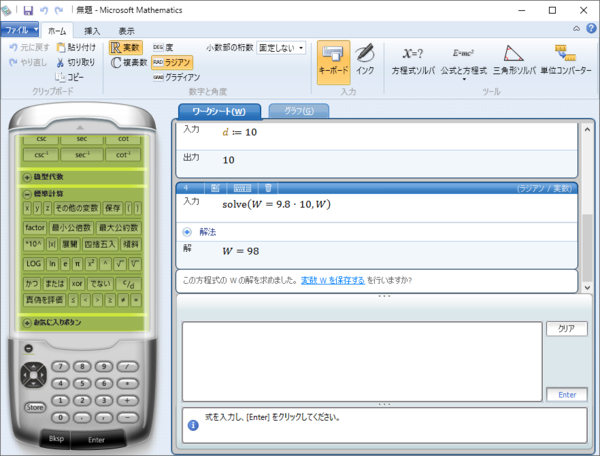The width and height of the screenshot is (600, 456).
Task: Open the ファイル menu
Action: [20, 29]
